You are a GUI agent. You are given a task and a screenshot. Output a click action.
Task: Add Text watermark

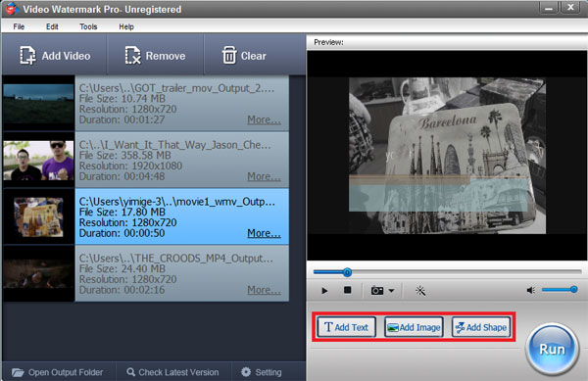point(346,327)
